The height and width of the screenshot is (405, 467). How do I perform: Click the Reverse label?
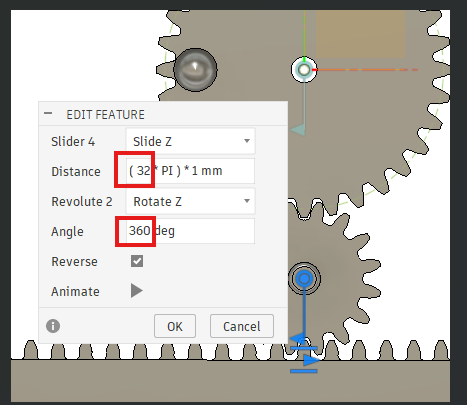tap(74, 261)
